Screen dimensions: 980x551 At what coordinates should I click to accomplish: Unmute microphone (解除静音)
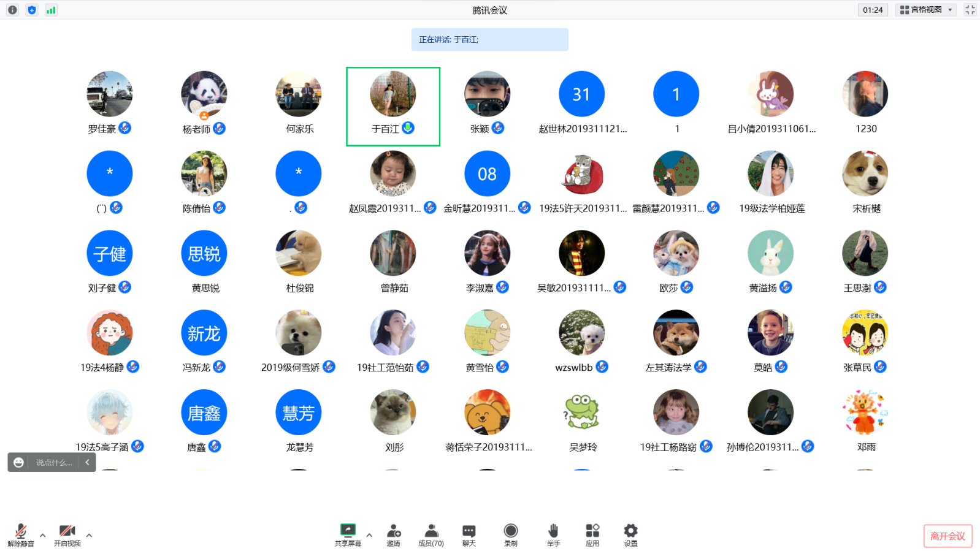(x=21, y=534)
